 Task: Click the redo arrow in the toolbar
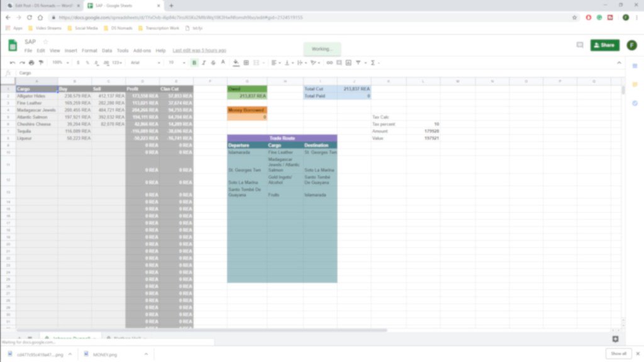[22, 63]
